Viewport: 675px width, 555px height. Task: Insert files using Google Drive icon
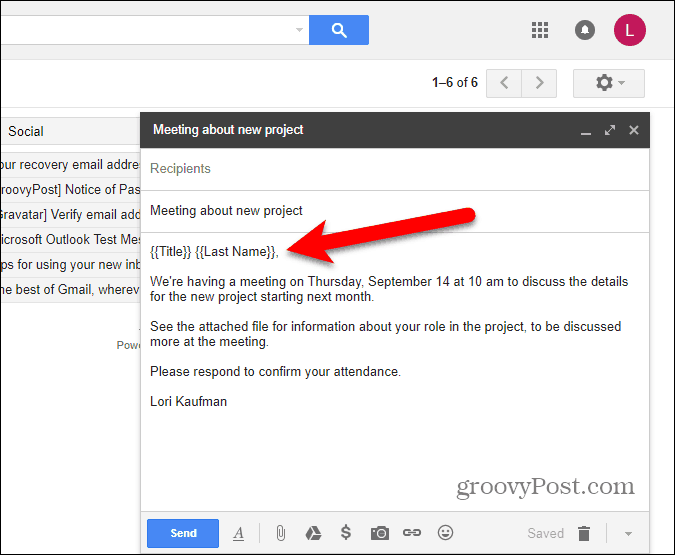[x=313, y=533]
